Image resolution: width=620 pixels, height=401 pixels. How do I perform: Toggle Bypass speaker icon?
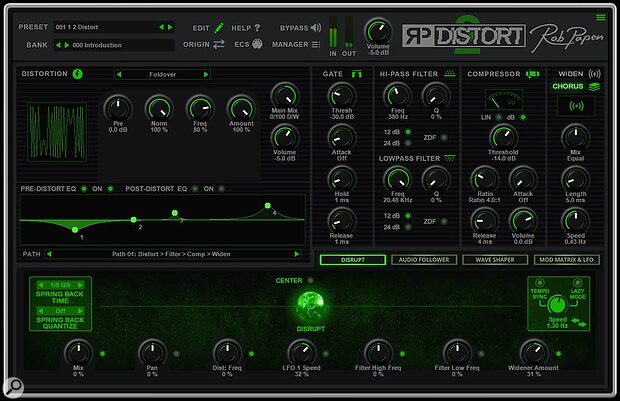pos(316,28)
